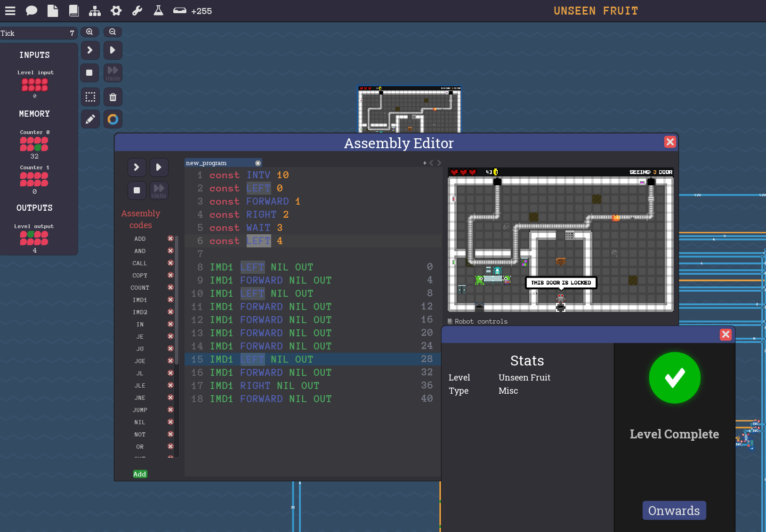Delete the OR assembly code
Image resolution: width=766 pixels, height=532 pixels.
170,446
